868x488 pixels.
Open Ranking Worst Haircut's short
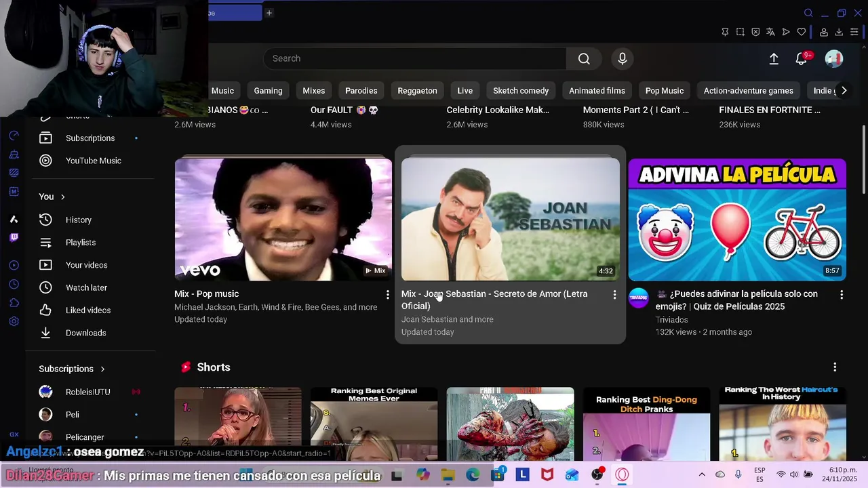pos(783,424)
